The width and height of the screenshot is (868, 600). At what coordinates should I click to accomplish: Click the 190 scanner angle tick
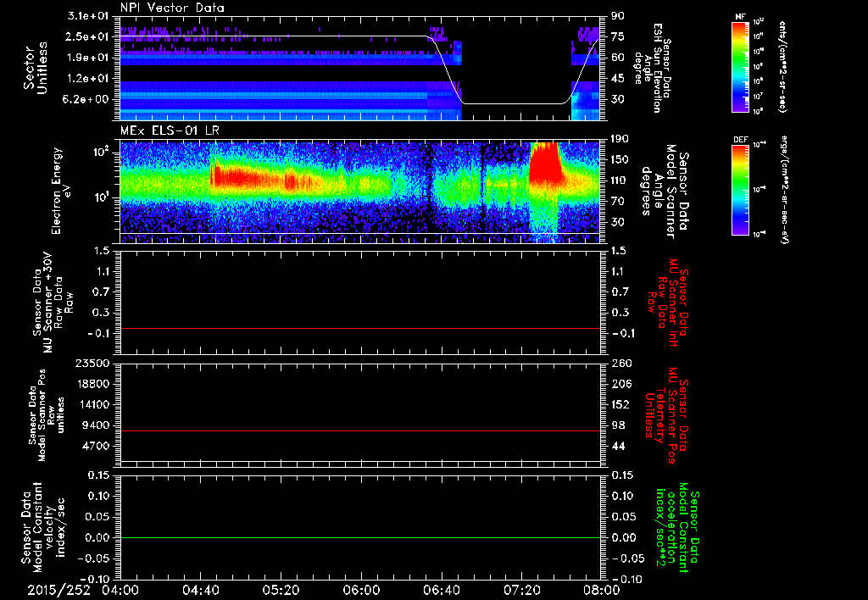(620, 139)
